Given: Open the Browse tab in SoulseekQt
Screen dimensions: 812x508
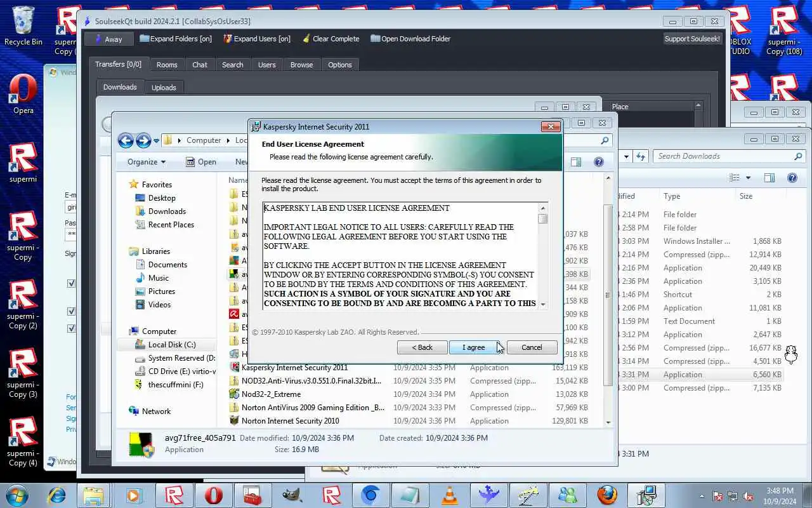Looking at the screenshot, I should pyautogui.click(x=301, y=65).
